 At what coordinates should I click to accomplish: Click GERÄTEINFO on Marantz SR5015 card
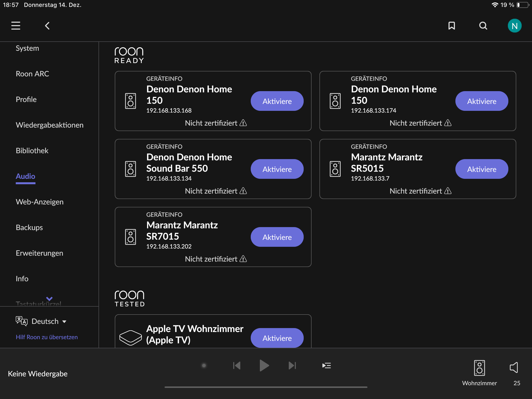point(369,147)
